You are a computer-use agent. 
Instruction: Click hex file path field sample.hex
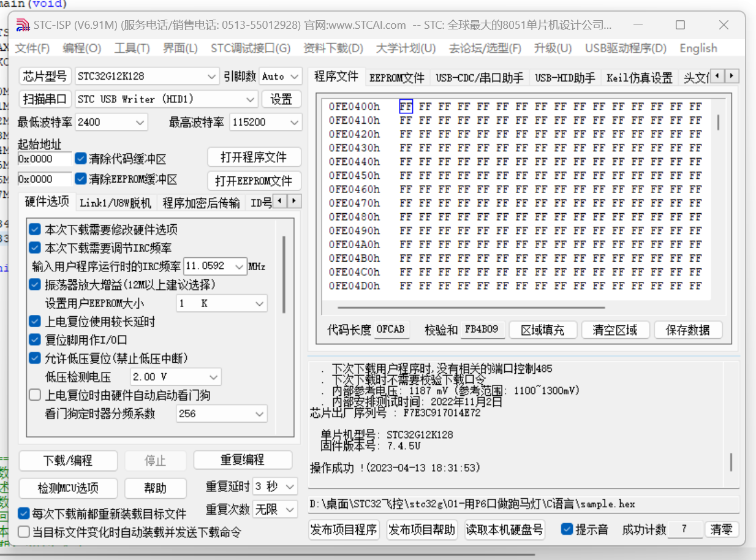(x=523, y=504)
